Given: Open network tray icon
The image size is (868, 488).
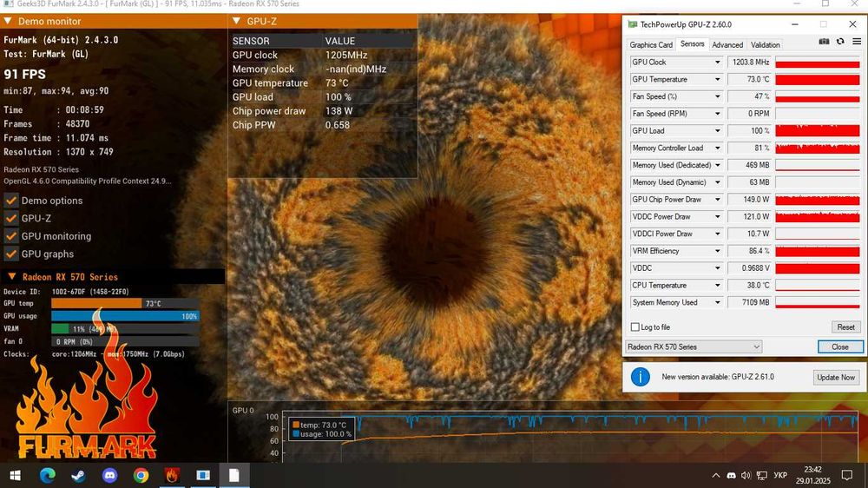Looking at the screenshot, I should click(x=762, y=475).
